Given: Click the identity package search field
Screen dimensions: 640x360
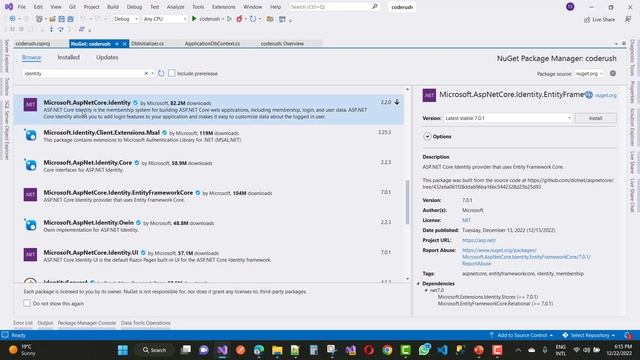Looking at the screenshot, I should [x=84, y=73].
